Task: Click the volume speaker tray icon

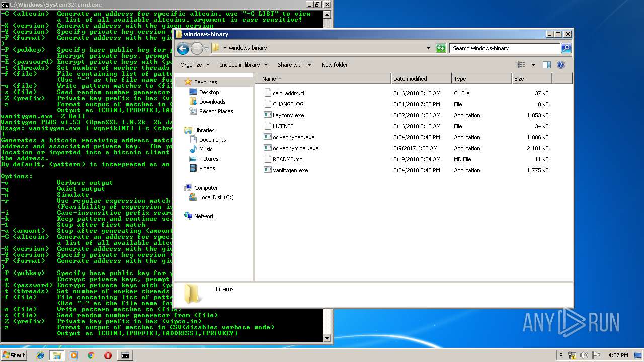Action: [584, 355]
